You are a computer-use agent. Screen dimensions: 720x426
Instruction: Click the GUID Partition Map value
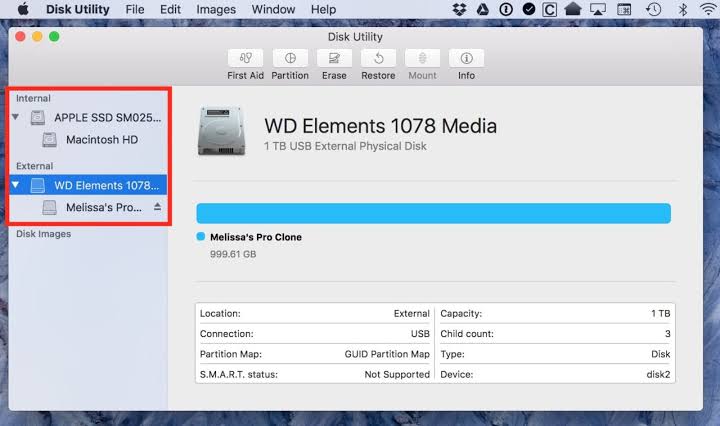coord(387,354)
